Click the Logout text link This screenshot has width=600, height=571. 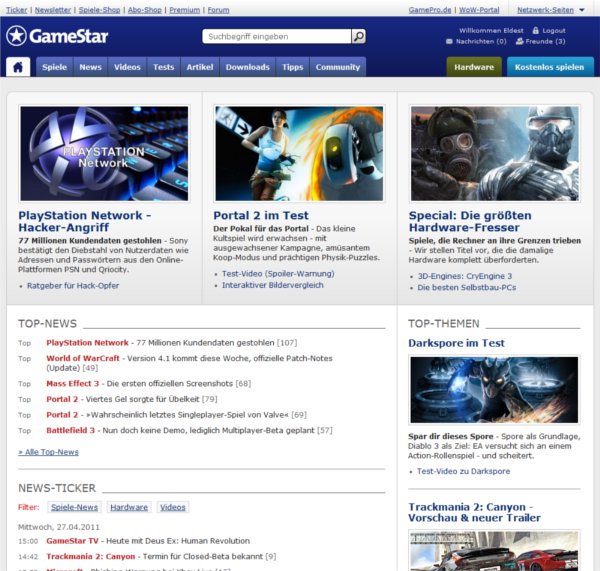pyautogui.click(x=554, y=31)
